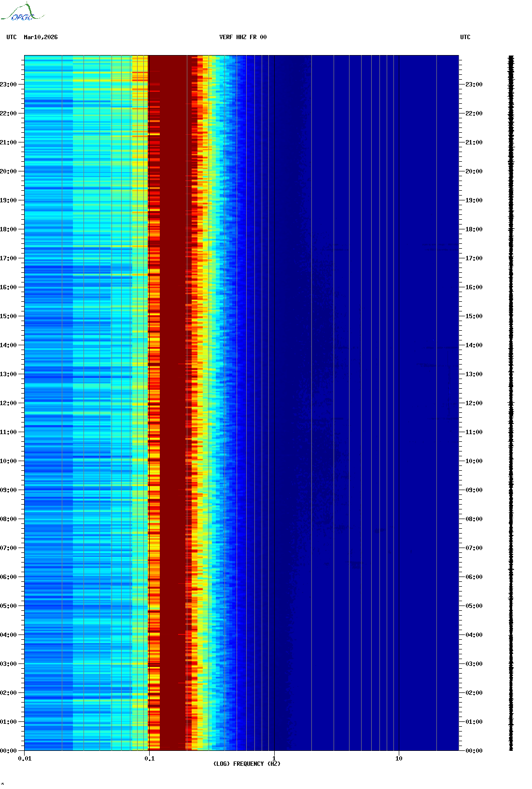Click 14:00 on the left time axis
The height and width of the screenshot is (789, 532).
coord(8,345)
